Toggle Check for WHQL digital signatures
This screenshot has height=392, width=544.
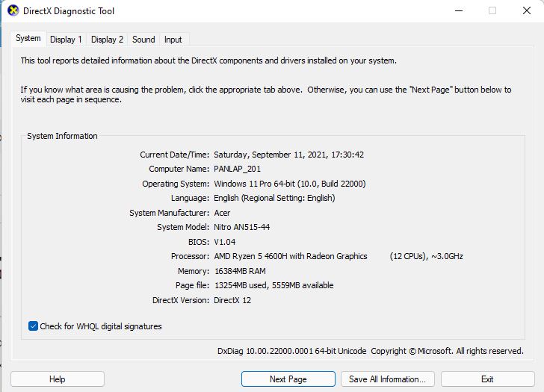pos(33,326)
